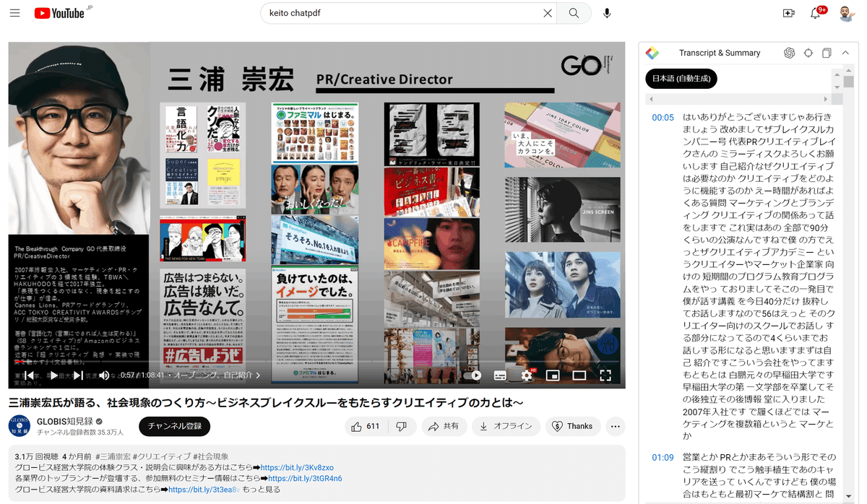867x504 pixels.
Task: Open the Create video icon in header
Action: click(x=788, y=13)
